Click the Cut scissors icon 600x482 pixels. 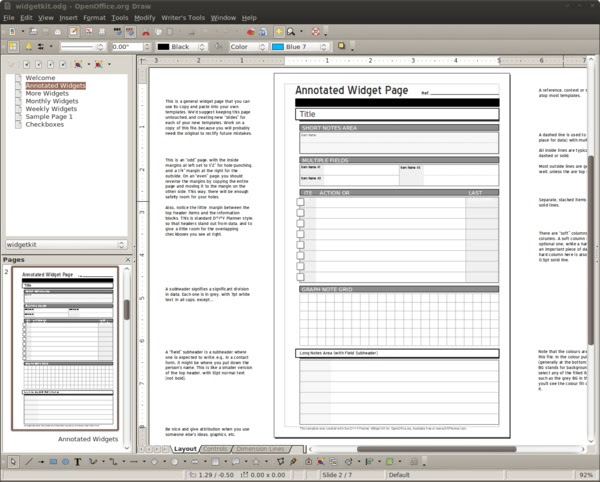click(x=146, y=32)
